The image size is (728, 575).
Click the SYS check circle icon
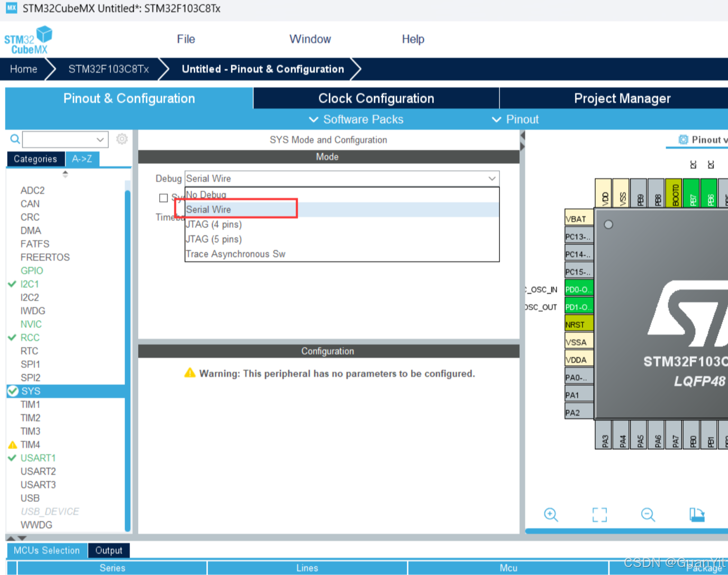(x=13, y=391)
